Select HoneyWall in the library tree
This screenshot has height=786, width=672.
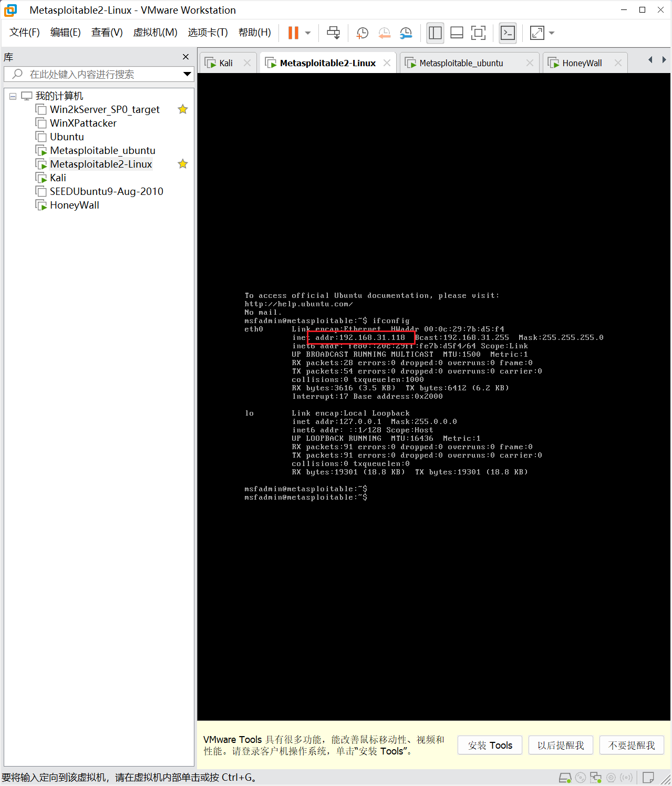[x=75, y=205]
